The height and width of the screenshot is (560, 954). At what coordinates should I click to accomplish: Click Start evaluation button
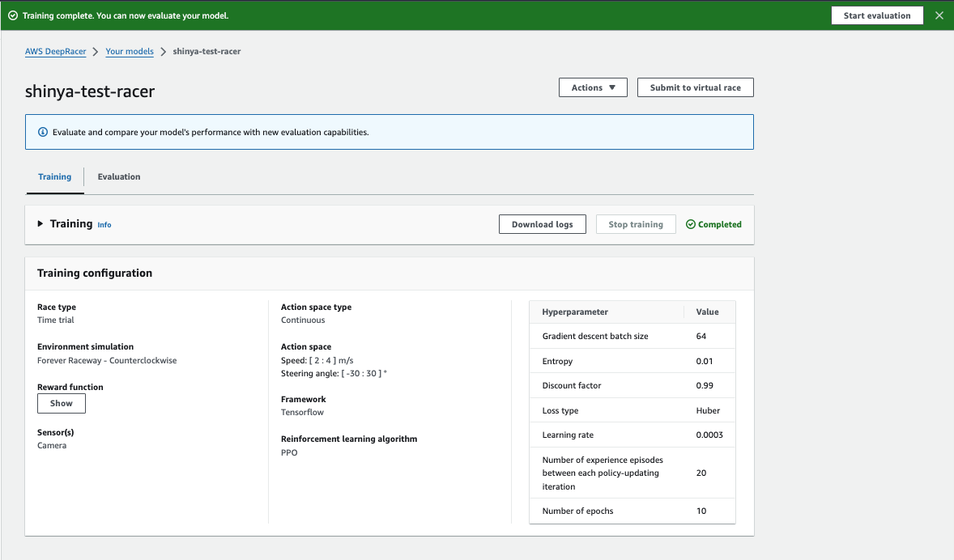(x=877, y=16)
